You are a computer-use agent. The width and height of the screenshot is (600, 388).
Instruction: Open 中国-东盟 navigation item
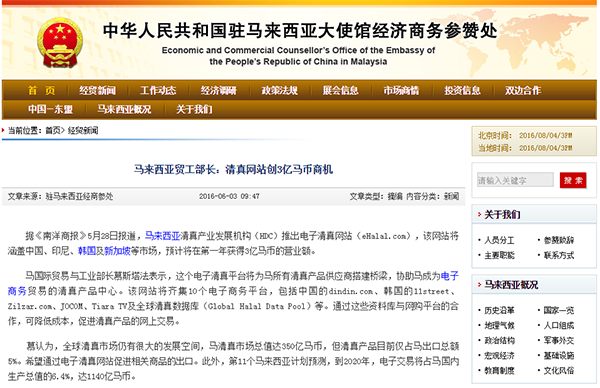50,109
